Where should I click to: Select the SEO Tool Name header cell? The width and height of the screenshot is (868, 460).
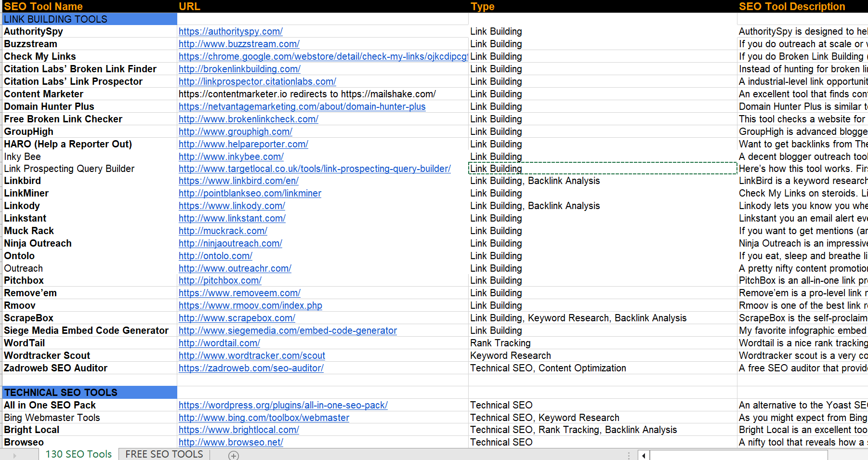coord(90,6)
